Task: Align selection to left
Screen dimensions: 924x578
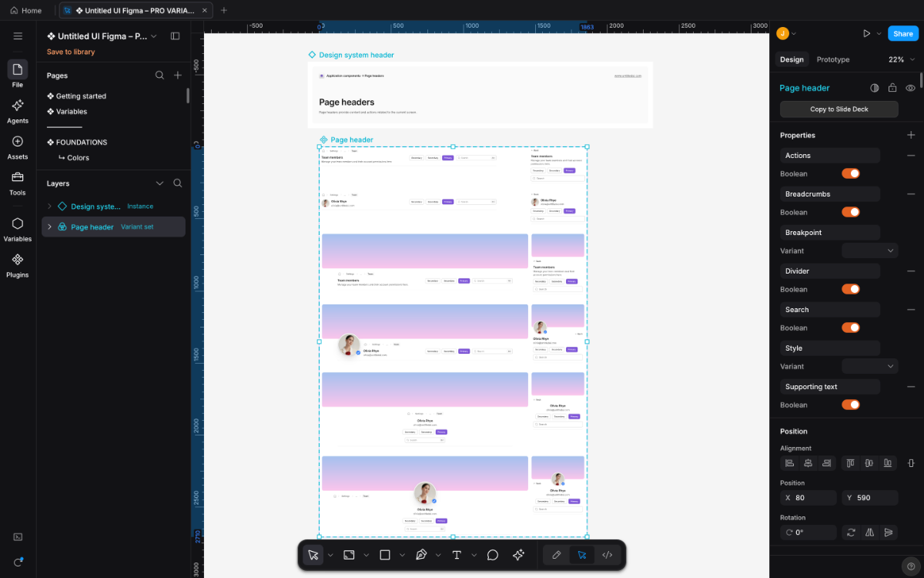Action: point(789,463)
